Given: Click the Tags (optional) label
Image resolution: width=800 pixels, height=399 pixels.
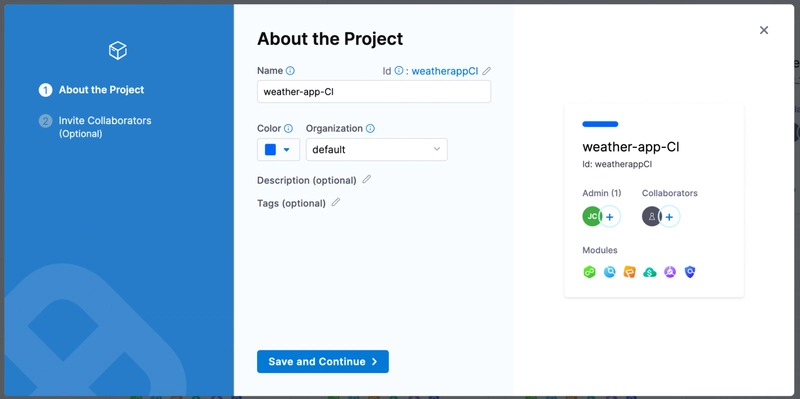Looking at the screenshot, I should point(291,203).
